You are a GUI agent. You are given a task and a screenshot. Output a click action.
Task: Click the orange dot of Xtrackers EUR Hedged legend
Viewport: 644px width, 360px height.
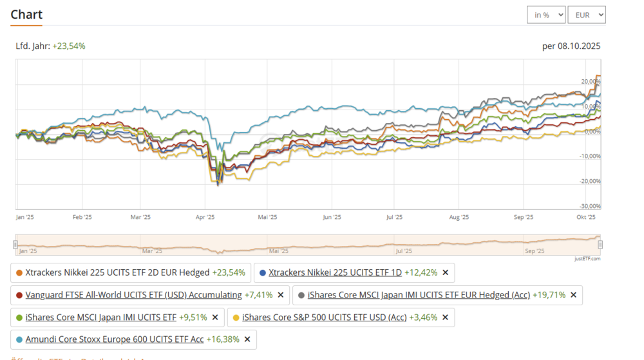click(x=19, y=272)
